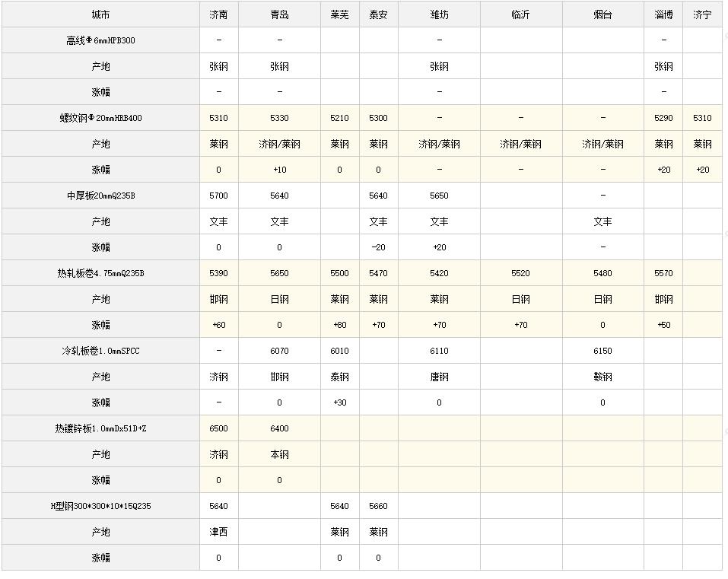Select the 5500 hot-rolled price for 莱芜

[x=340, y=273]
